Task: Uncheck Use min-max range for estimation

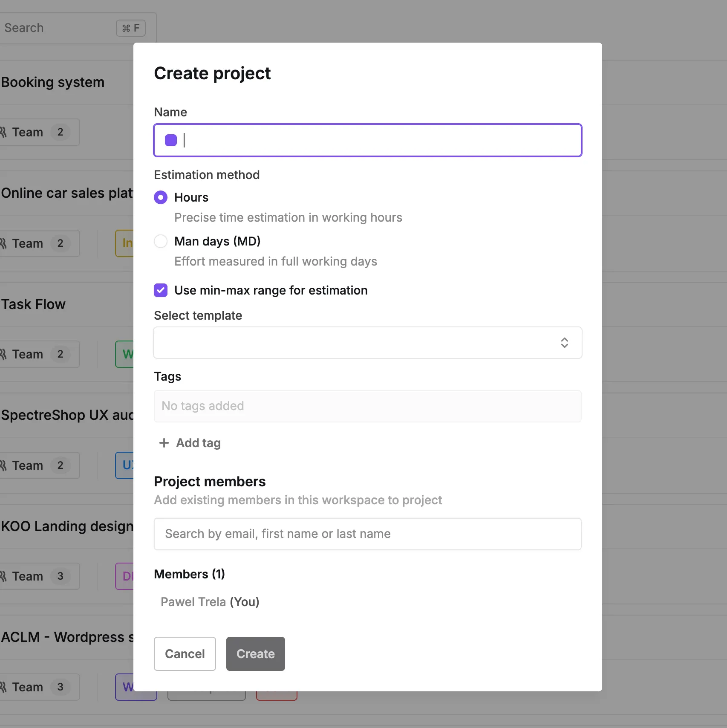Action: [x=161, y=290]
